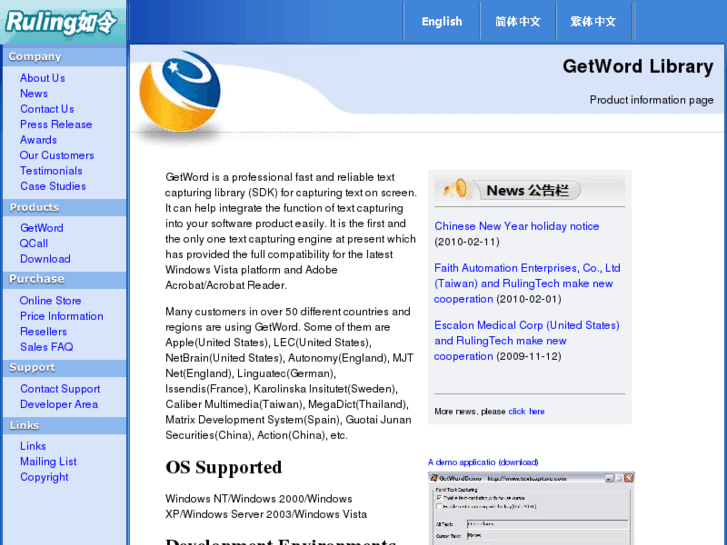Click 'click here' for more news
727x545 pixels.
(x=526, y=411)
